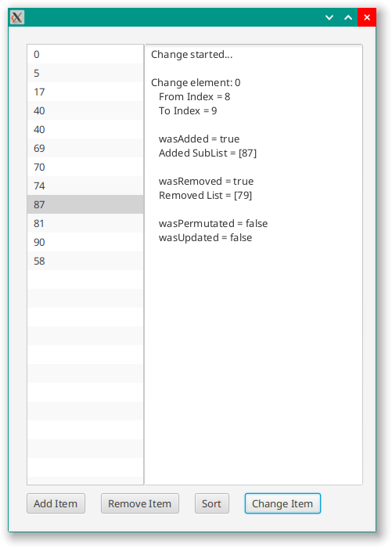
Task: Click the Sort button
Action: click(x=212, y=503)
